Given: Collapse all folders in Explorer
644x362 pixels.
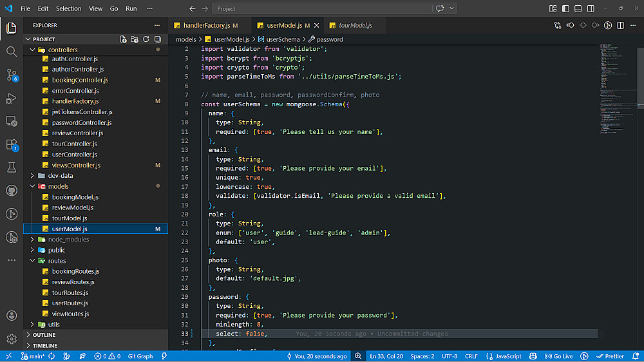Looking at the screenshot, I should 158,39.
